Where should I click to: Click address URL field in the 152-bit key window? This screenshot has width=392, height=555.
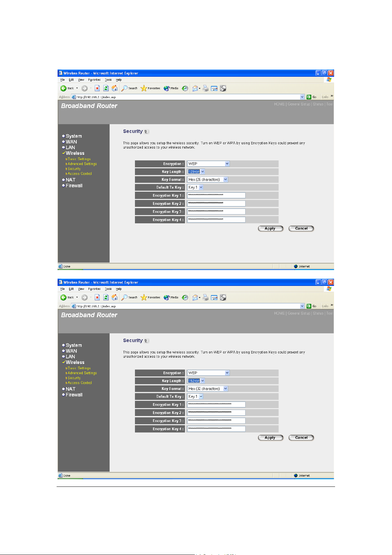click(188, 306)
